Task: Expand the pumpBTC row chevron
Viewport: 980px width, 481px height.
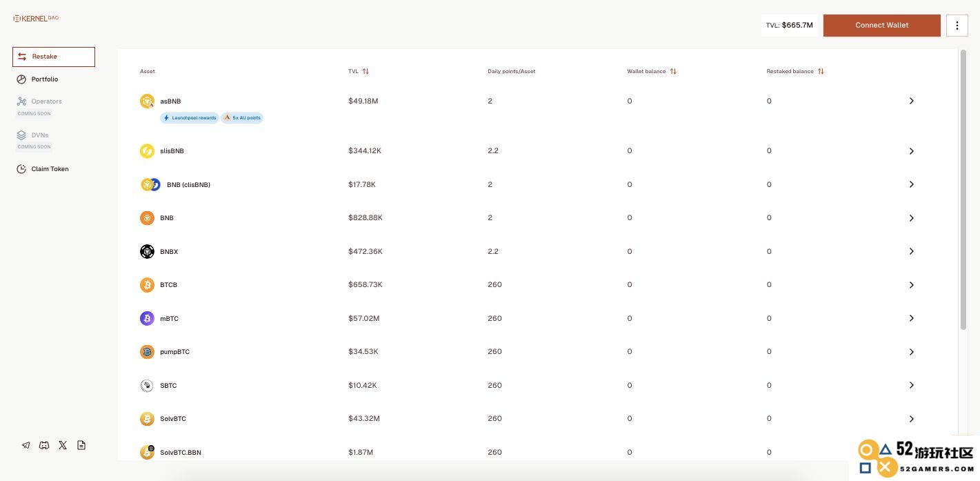Action: click(x=911, y=352)
